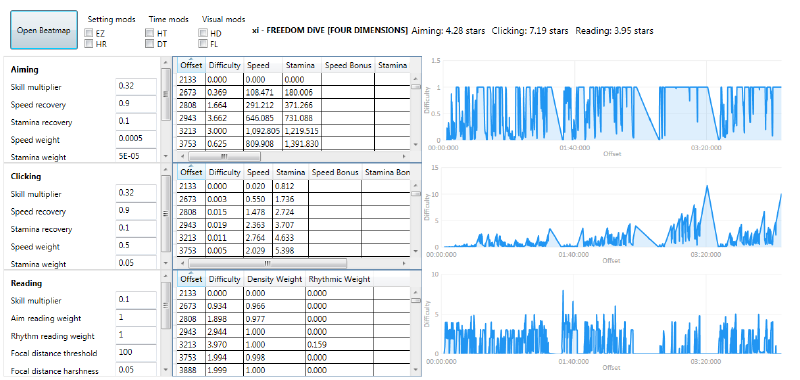Click Aiming settings panel scroll up arrow

click(165, 62)
